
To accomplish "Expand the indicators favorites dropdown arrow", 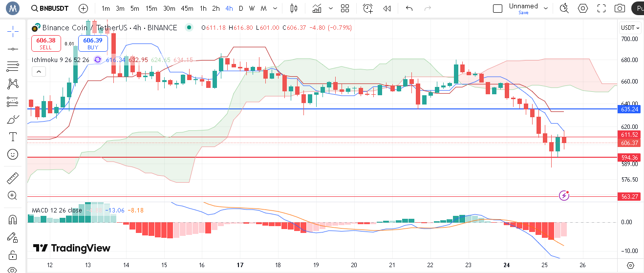I will [331, 8].
